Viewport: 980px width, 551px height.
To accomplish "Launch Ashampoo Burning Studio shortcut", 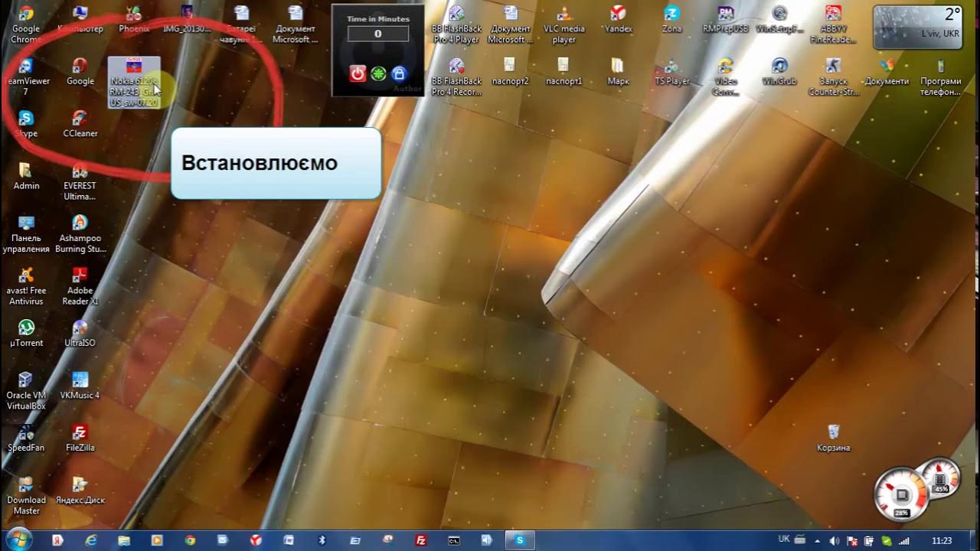I will (80, 233).
